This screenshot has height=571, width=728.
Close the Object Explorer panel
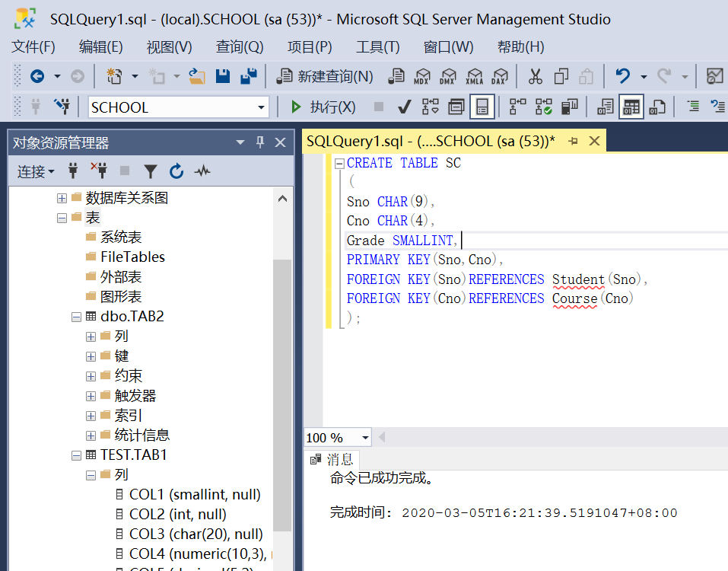(281, 142)
